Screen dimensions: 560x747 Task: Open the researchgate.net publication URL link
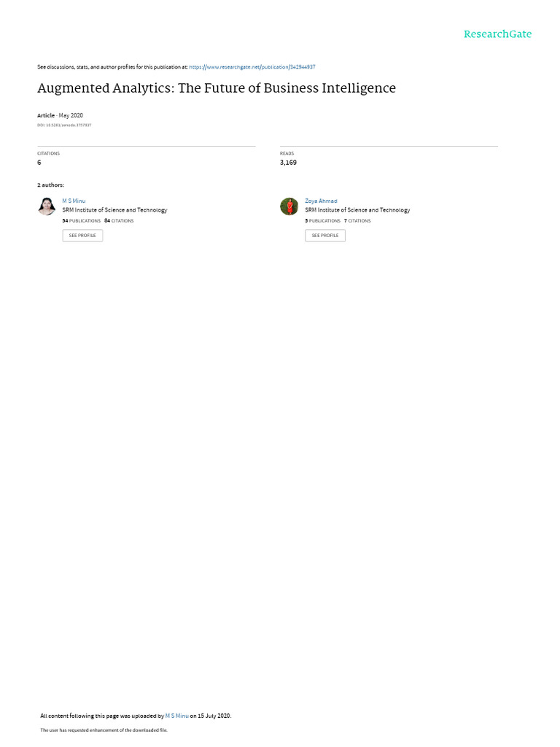[x=252, y=67]
